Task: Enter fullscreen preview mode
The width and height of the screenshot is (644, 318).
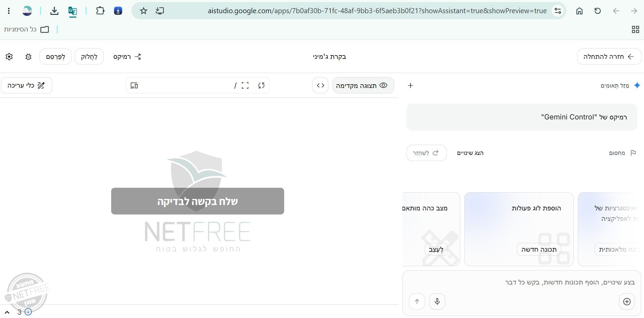Action: point(245,85)
